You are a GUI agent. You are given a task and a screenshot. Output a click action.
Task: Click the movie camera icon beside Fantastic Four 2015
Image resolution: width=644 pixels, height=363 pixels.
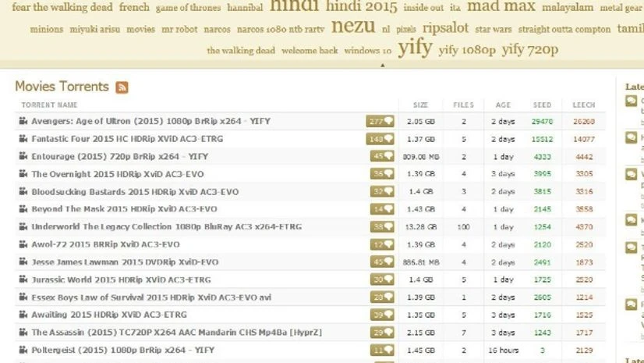point(23,138)
